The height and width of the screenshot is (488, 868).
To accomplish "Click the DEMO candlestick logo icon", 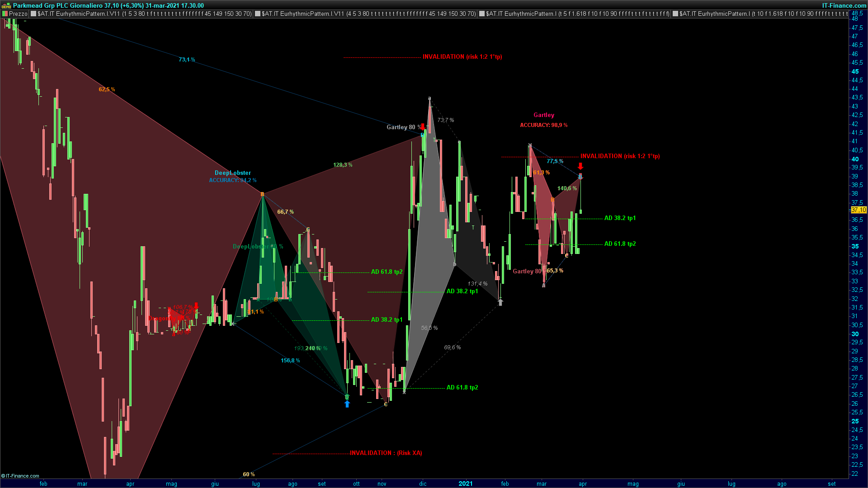I will coord(6,5).
